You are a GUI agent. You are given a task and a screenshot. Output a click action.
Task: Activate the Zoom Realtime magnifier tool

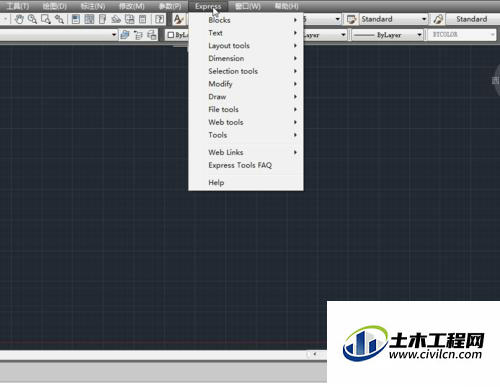point(32,19)
